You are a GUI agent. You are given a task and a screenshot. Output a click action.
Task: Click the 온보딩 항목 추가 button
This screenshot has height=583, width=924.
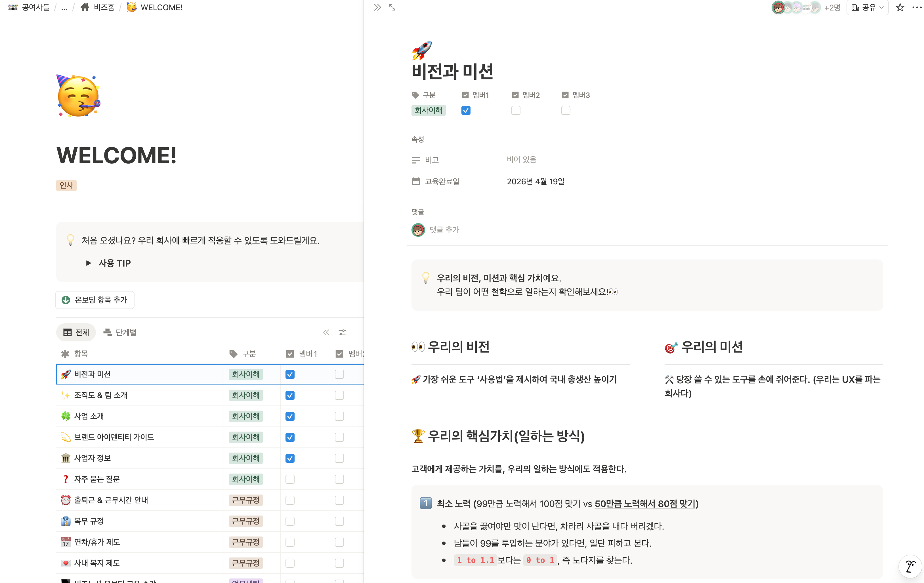(95, 300)
